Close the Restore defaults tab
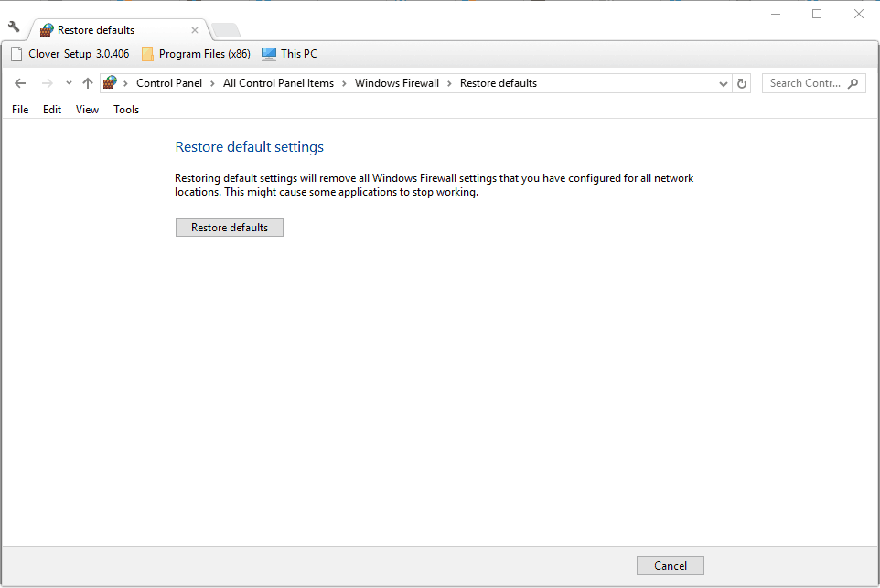880x588 pixels. (195, 30)
